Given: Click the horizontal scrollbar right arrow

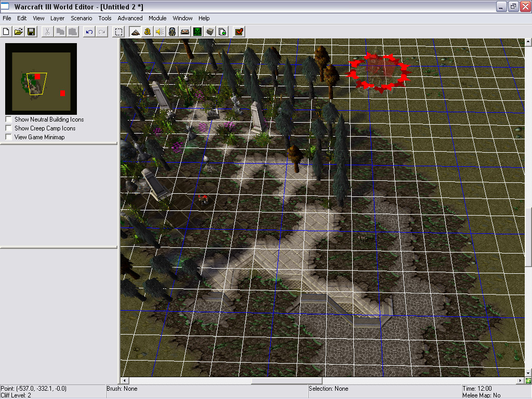Looking at the screenshot, I should point(521,381).
